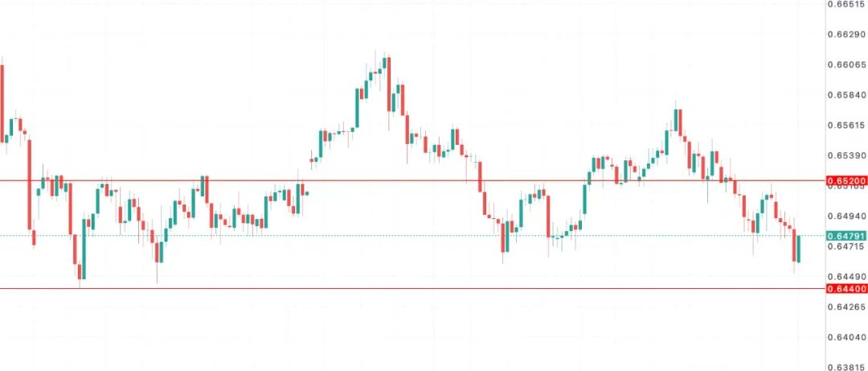The image size is (868, 371).
Task: Click the red 0.64400 price tag
Action: coord(845,288)
